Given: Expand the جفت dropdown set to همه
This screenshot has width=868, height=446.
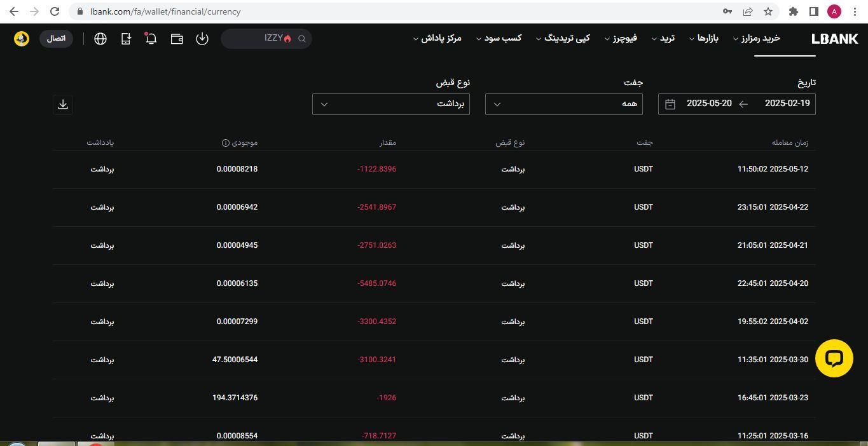Looking at the screenshot, I should tap(564, 104).
